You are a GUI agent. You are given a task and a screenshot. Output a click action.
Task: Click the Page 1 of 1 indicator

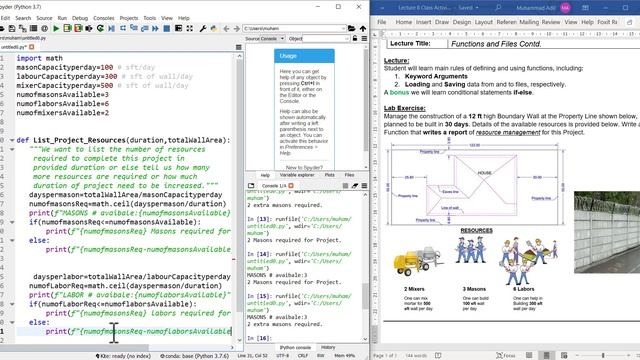point(386,356)
